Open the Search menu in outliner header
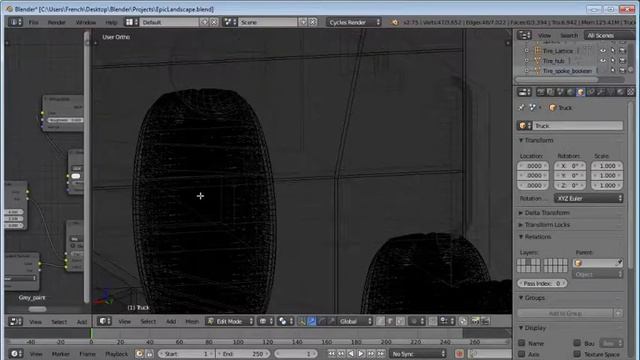The width and height of the screenshot is (640, 360). pyautogui.click(x=569, y=36)
